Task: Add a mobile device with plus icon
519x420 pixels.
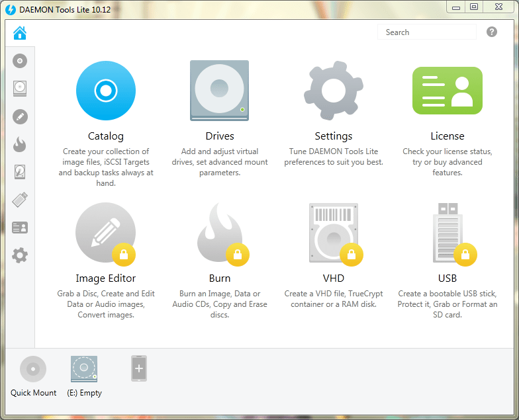Action: coord(139,368)
